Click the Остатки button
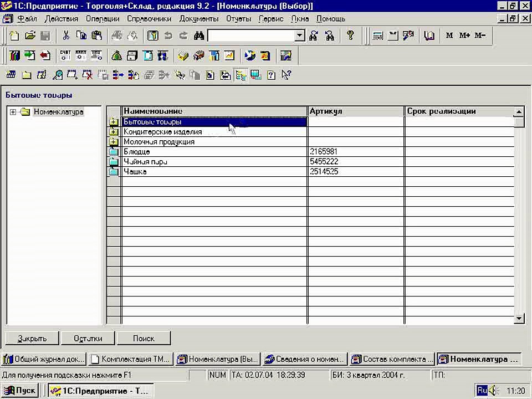This screenshot has width=532, height=399. point(88,338)
